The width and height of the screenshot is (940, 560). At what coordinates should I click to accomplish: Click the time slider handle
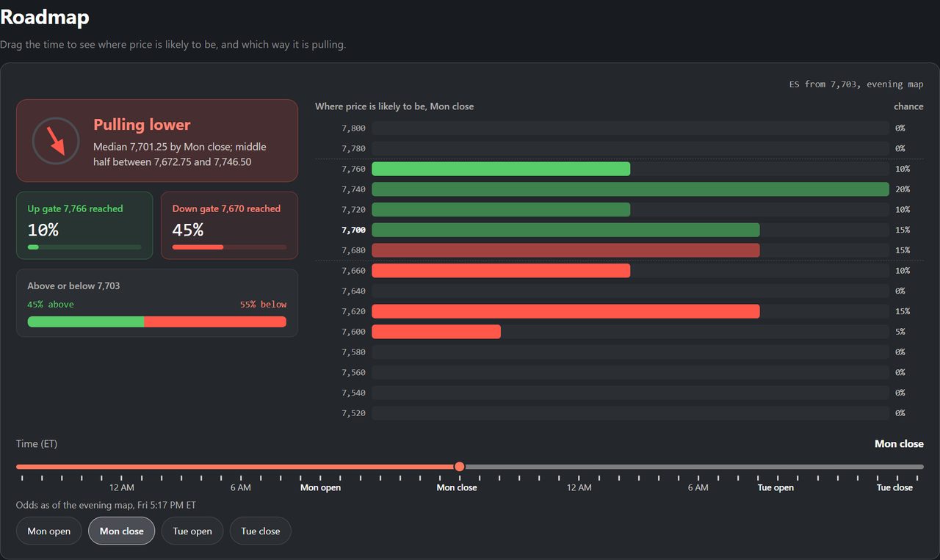460,467
